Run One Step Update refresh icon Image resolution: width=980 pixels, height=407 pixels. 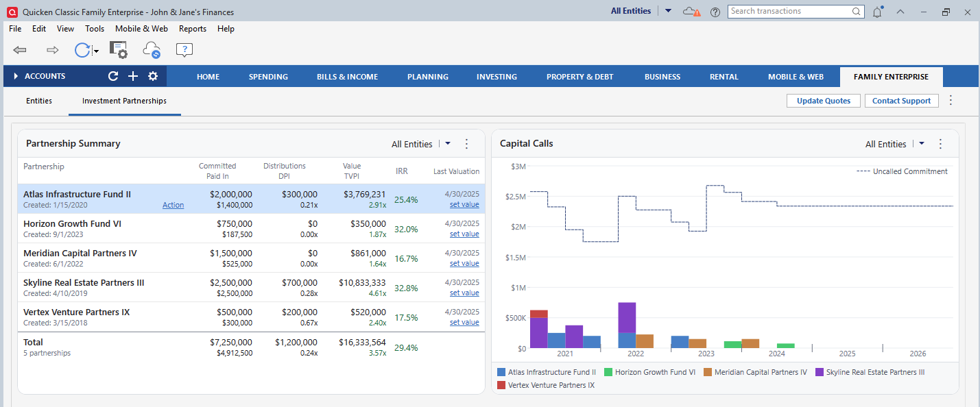82,50
